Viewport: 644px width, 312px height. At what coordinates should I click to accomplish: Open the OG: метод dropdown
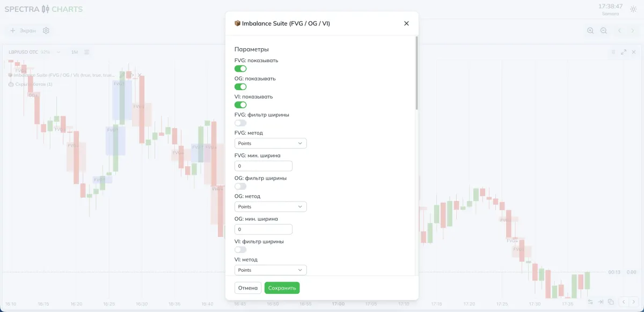[x=270, y=206]
